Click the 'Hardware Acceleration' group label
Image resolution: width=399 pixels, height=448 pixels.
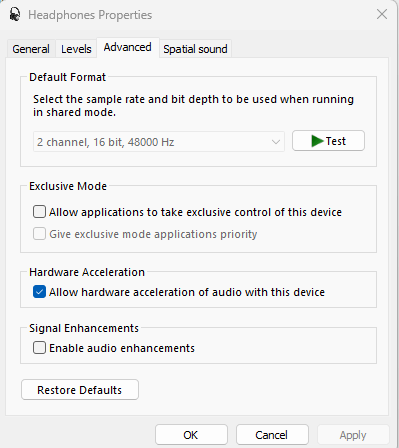tap(87, 272)
